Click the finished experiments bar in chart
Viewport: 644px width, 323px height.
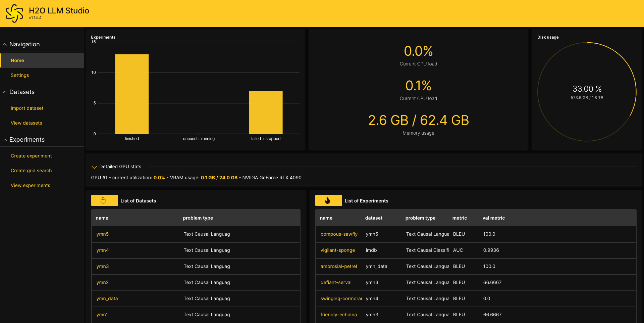coord(132,94)
